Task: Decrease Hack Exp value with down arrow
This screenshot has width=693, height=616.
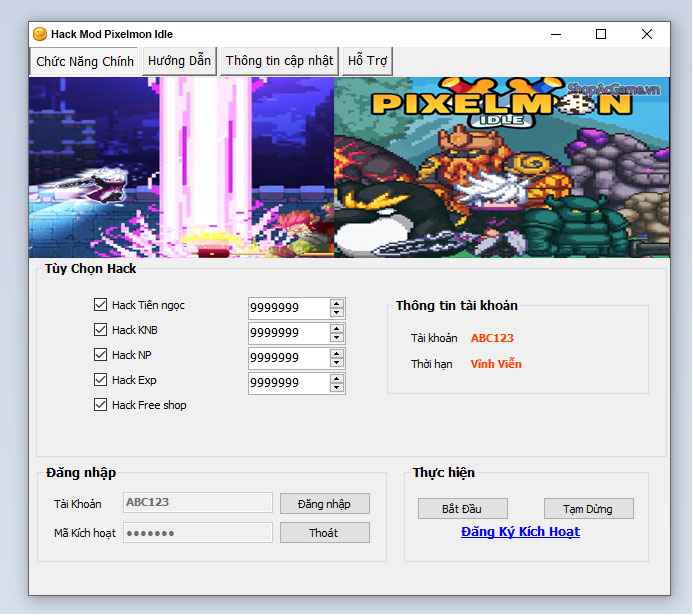Action: coord(336,388)
